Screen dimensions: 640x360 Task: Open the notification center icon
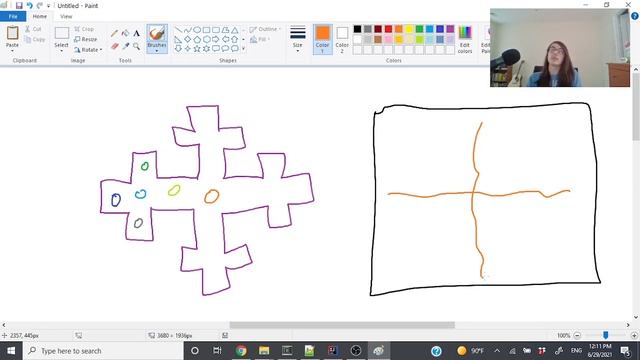point(626,351)
